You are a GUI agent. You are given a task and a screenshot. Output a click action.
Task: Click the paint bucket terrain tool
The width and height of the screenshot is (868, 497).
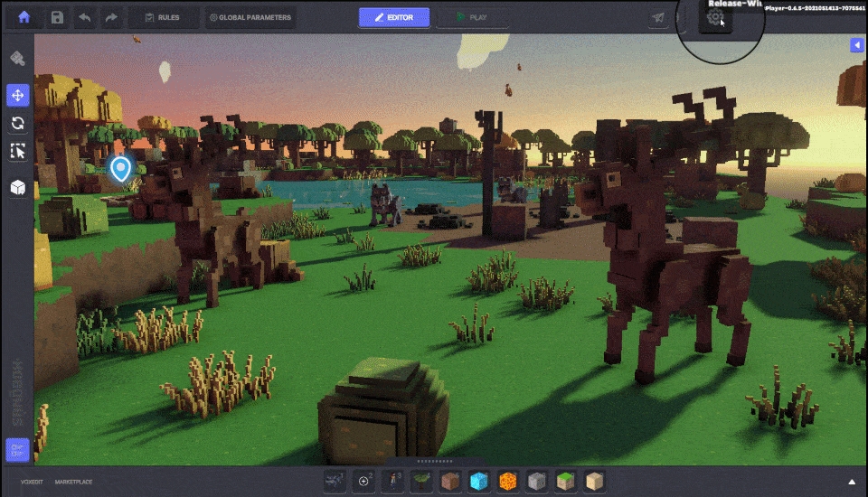click(x=17, y=59)
